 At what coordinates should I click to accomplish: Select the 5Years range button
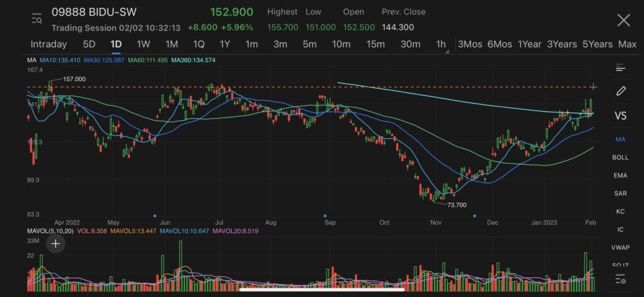[597, 44]
